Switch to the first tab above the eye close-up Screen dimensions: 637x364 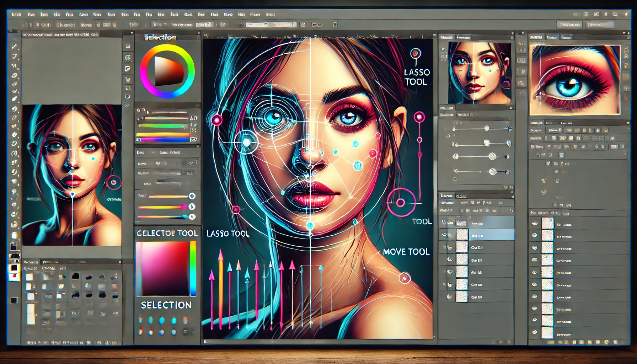(x=536, y=37)
